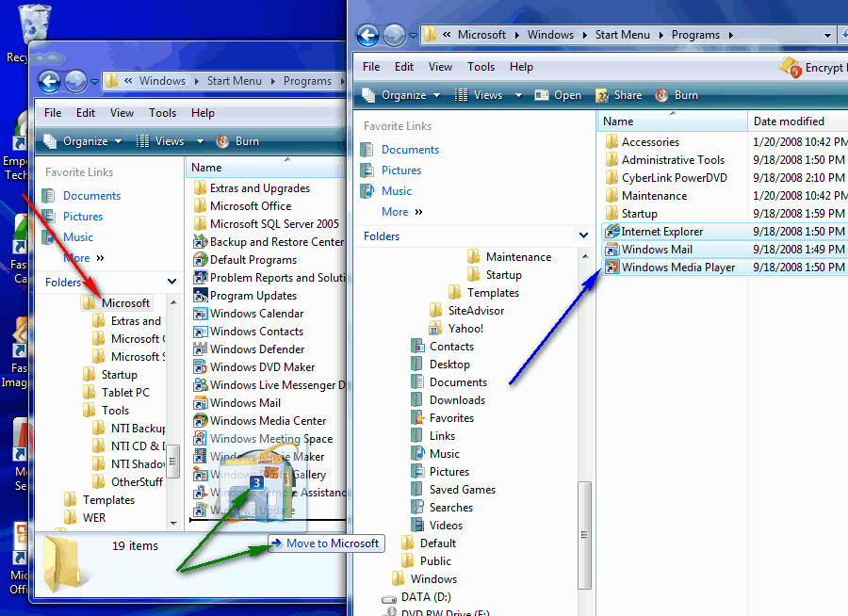The image size is (848, 616).
Task: Open recent pages dropdown in right window
Action: click(x=414, y=36)
